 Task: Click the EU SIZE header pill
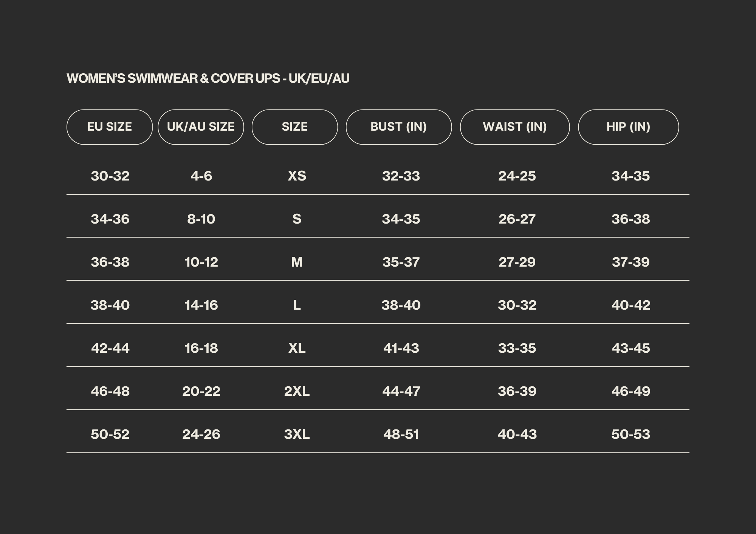click(x=110, y=127)
